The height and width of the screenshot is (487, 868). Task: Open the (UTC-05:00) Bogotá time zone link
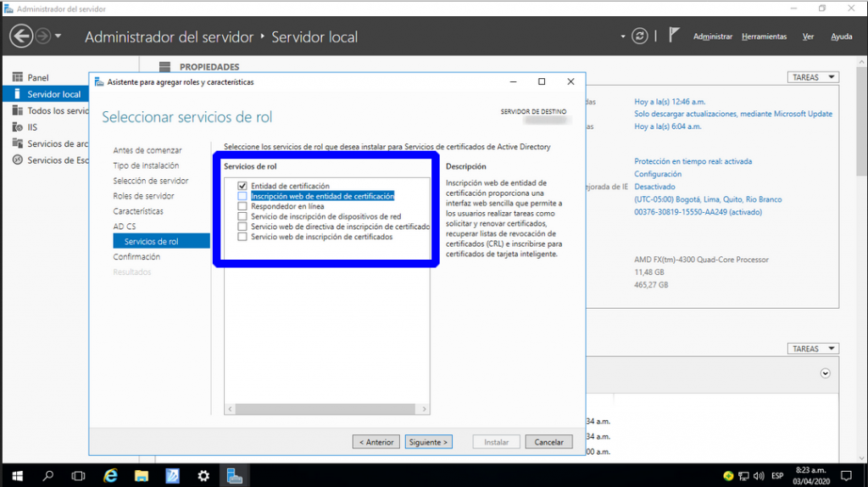point(708,199)
